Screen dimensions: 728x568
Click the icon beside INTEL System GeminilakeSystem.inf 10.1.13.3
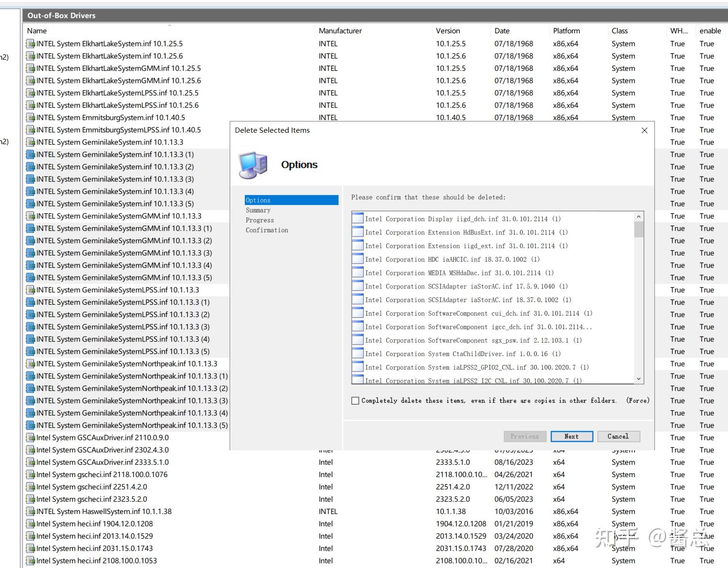tap(30, 142)
